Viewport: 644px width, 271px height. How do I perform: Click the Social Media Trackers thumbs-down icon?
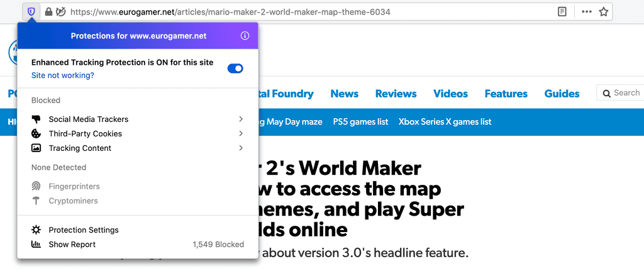tap(36, 119)
